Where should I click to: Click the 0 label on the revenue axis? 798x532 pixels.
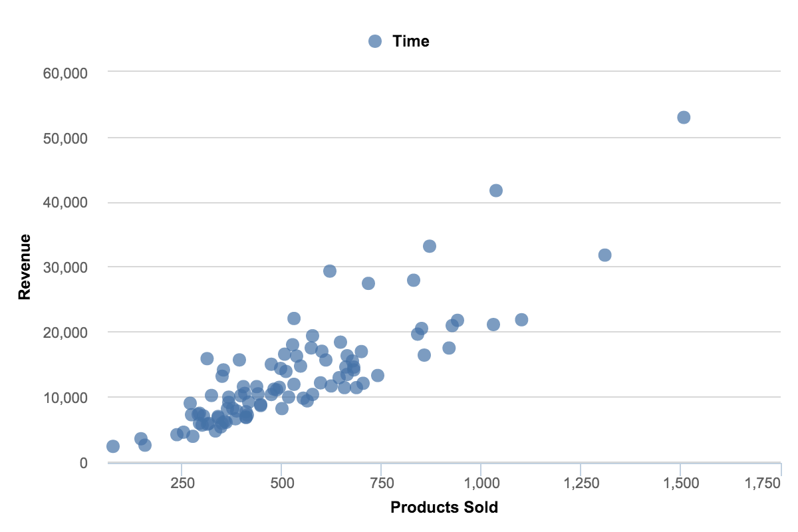click(83, 462)
